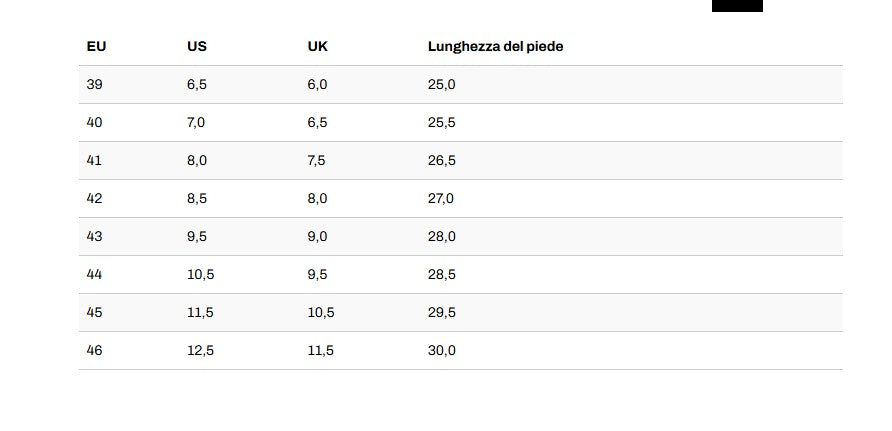Select US size 12,5 value
The image size is (892, 431).
coord(200,351)
